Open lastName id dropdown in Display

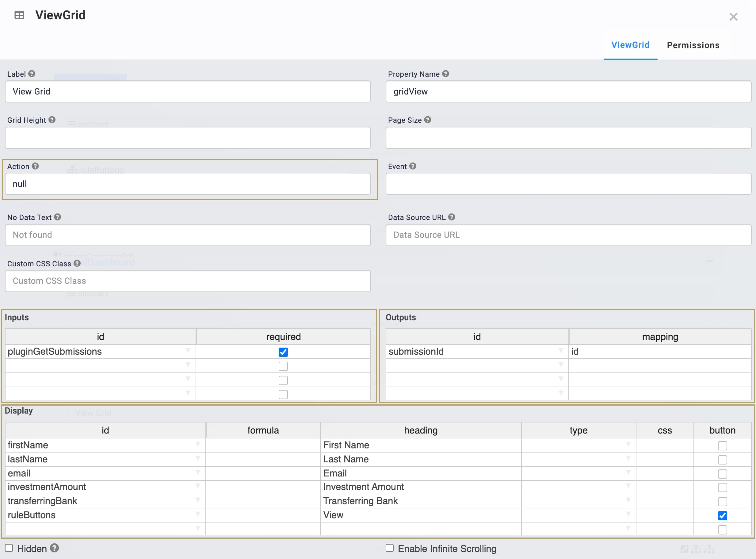[198, 458]
